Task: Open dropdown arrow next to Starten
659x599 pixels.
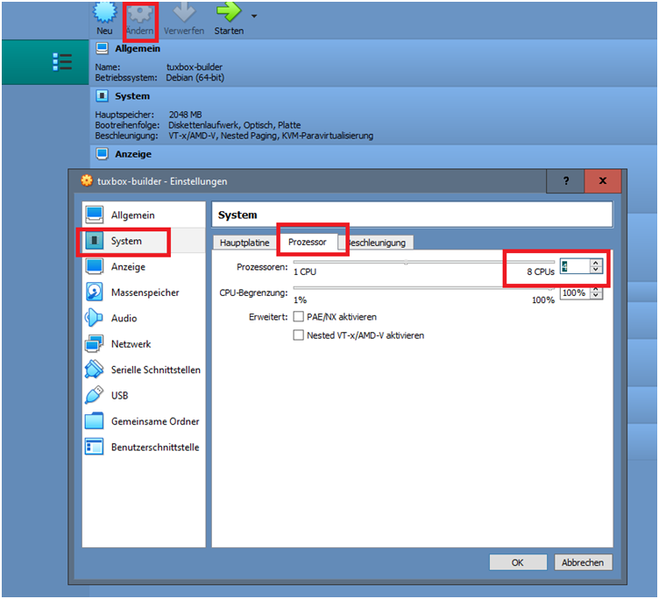Action: coord(253,17)
